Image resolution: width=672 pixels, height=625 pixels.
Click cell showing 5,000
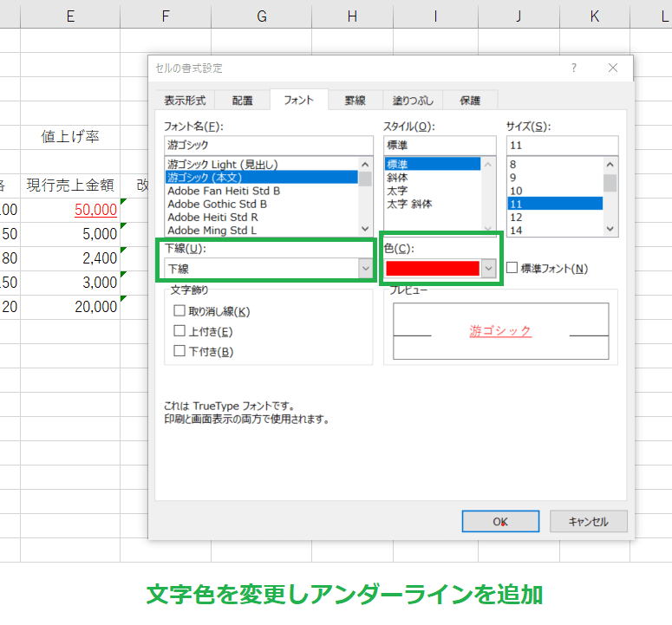[x=70, y=234]
